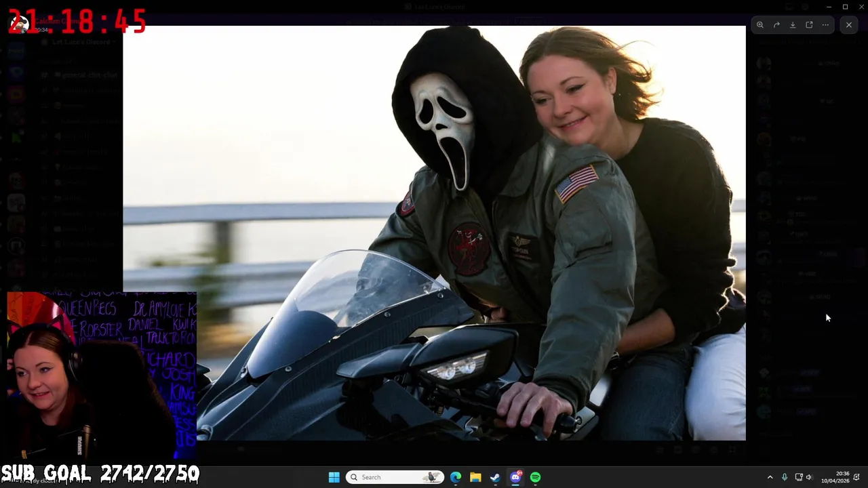Open the volume tray icon
The image size is (868, 488).
pos(808,477)
